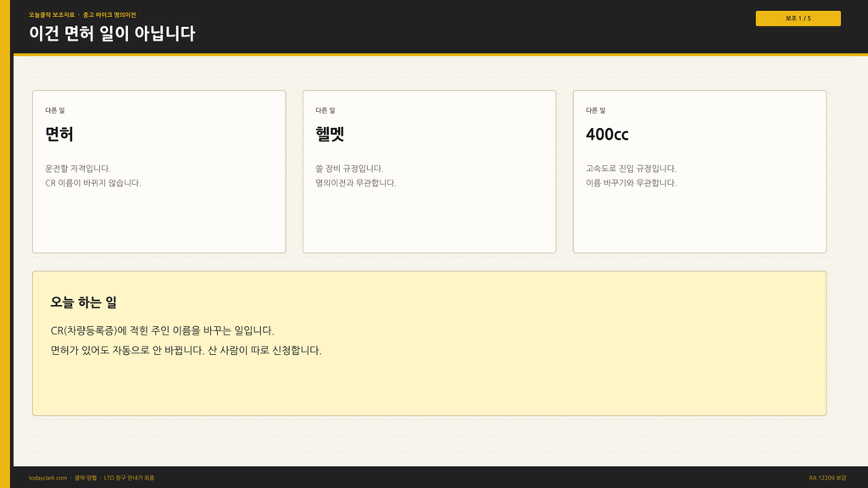Click the line starting 'CR(차량등록증)에 적힌'
Screen dimensions: 868x488
coord(162,330)
